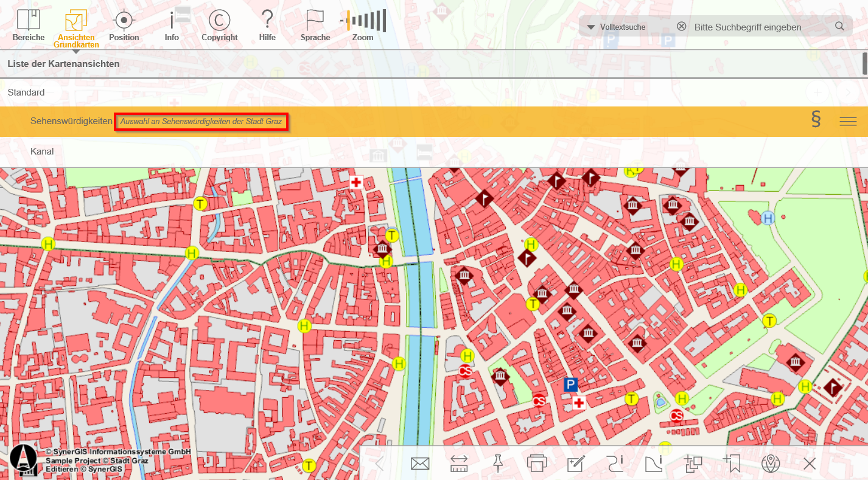Open the bookmark tool
Viewport: 868px width, 480px height.
[731, 463]
